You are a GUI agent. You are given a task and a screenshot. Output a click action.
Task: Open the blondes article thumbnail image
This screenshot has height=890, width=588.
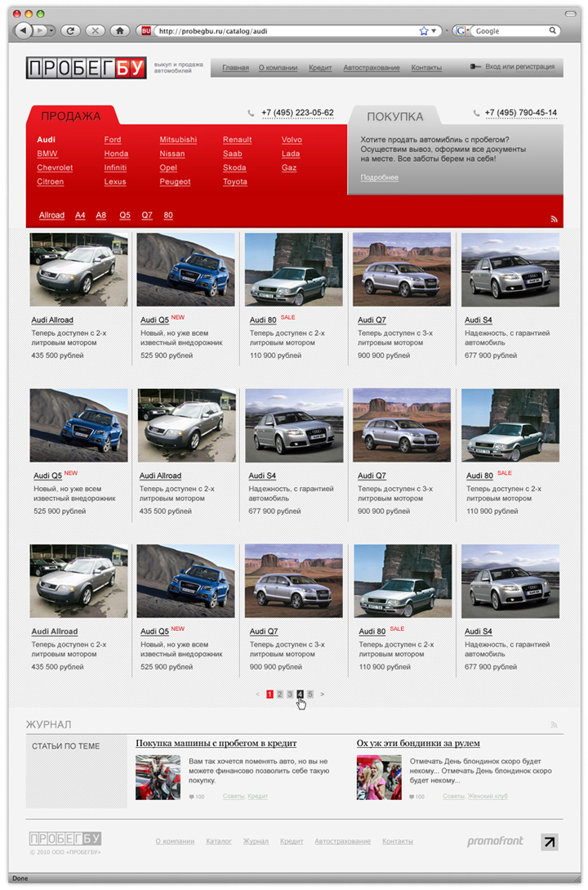pyautogui.click(x=379, y=777)
